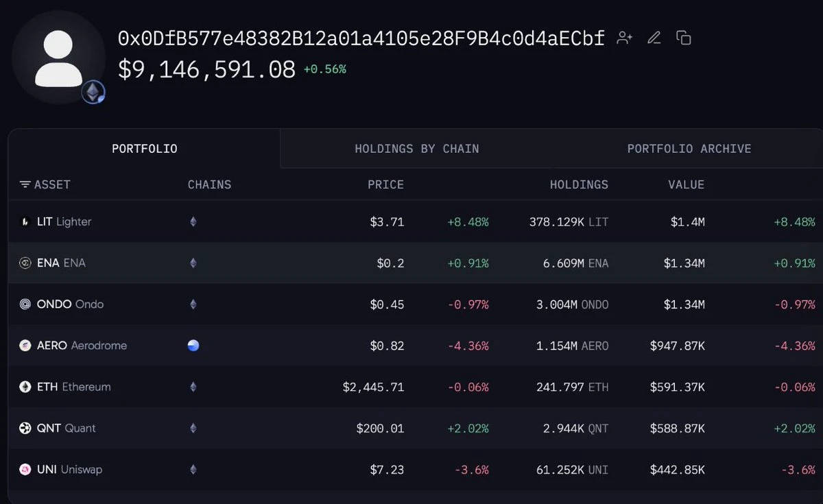Click the Base chain icon in AERO row
Image resolution: width=823 pixels, height=504 pixels.
coord(193,346)
